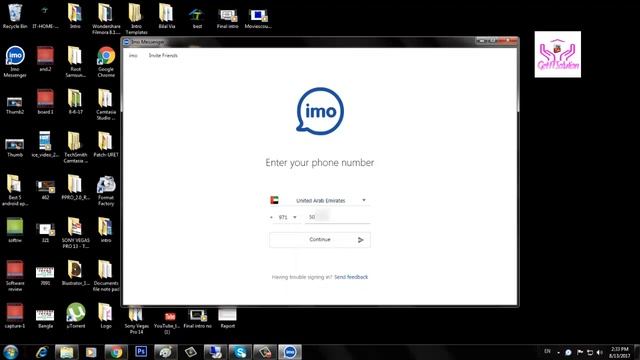
Task: Open the Wondershare Filmora folder on desktop
Action: pos(106,18)
